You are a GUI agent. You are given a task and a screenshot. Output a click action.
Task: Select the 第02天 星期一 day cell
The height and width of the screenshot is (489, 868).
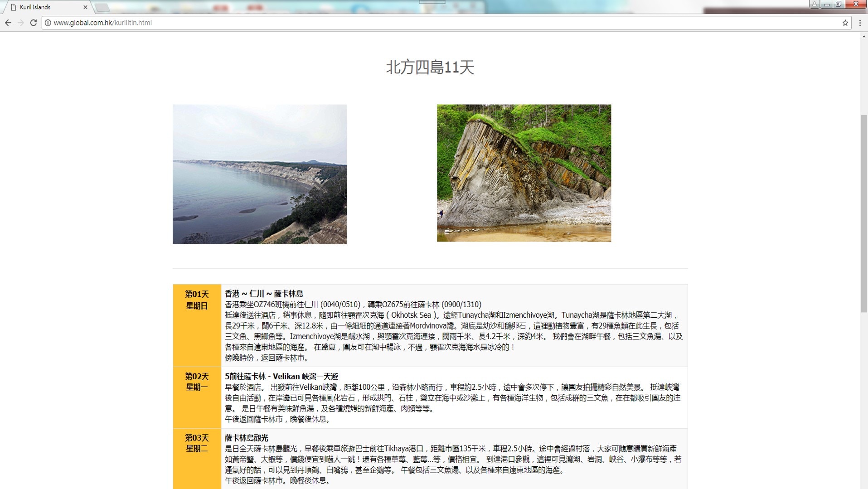coord(197,397)
